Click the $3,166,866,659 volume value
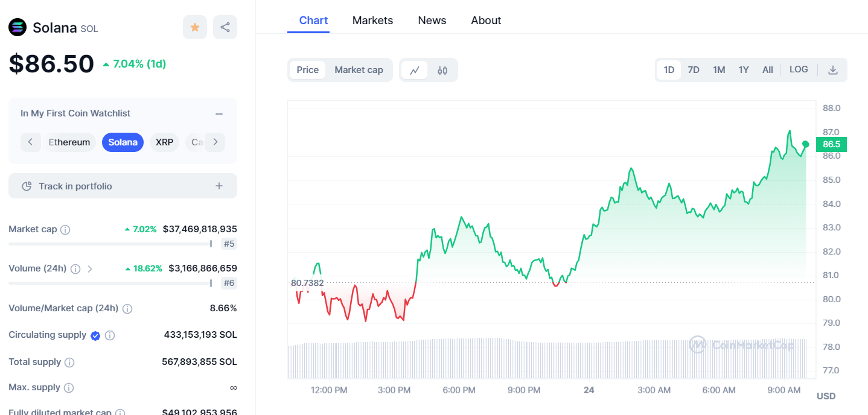Image resolution: width=868 pixels, height=415 pixels. 203,268
